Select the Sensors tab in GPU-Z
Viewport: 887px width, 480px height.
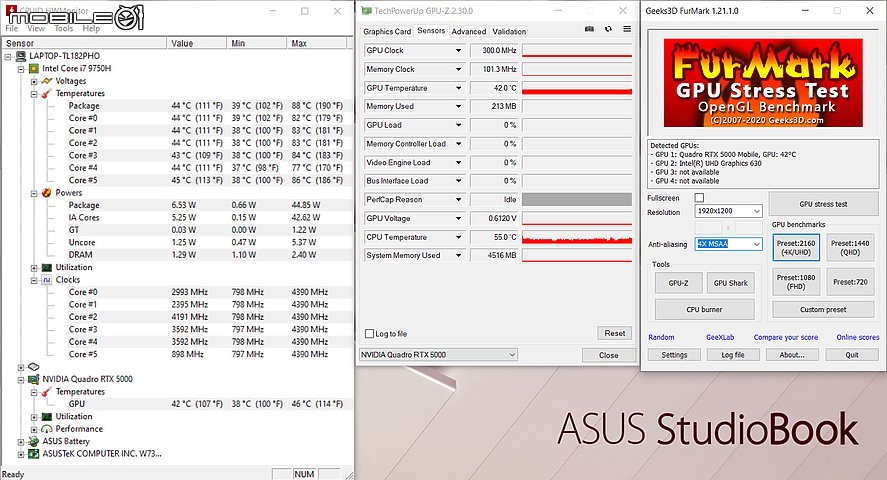point(431,31)
